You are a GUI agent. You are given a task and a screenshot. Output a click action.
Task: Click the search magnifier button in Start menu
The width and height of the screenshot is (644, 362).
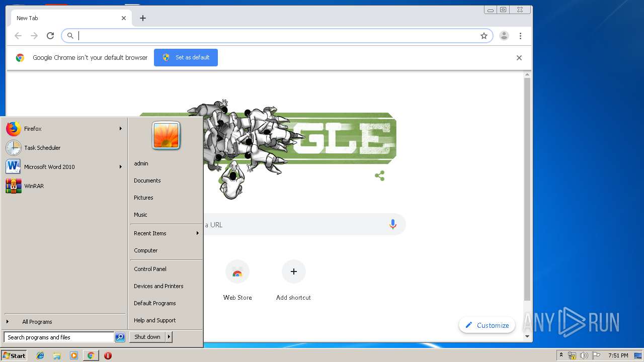pyautogui.click(x=120, y=337)
